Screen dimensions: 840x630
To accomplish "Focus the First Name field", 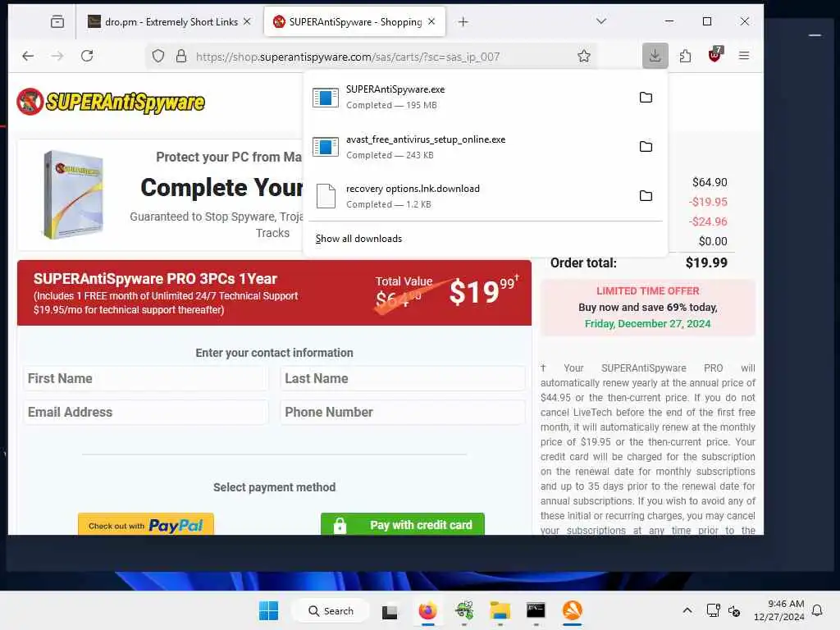I will tap(145, 378).
